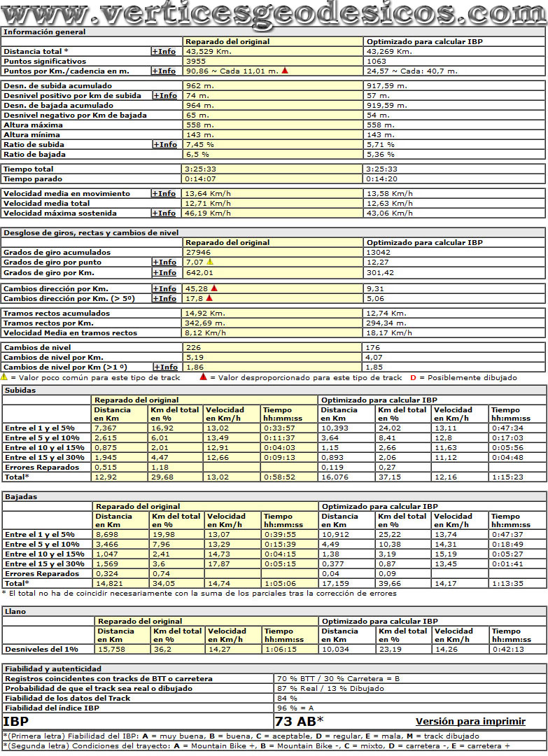Click the red triangle icon in the legend

pos(203,377)
